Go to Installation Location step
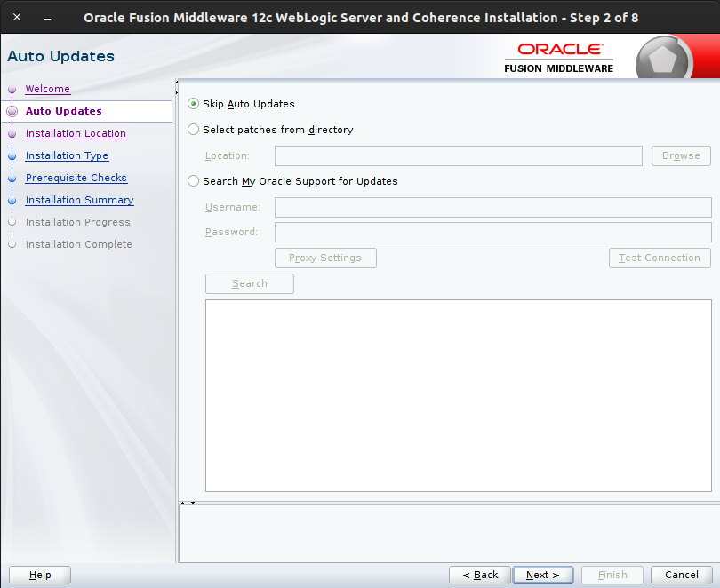720x588 pixels. tap(76, 133)
